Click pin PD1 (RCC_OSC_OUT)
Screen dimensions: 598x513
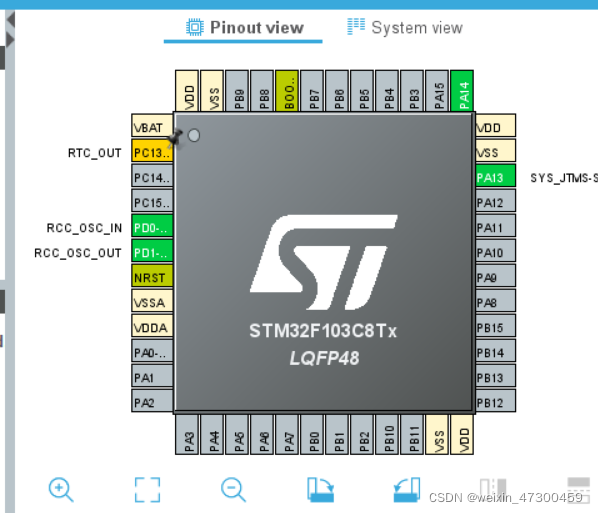pyautogui.click(x=152, y=251)
